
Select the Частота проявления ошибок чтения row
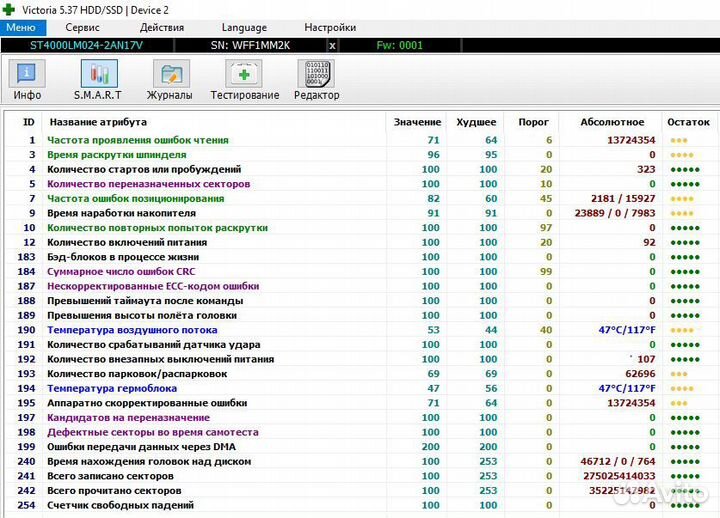[x=138, y=140]
